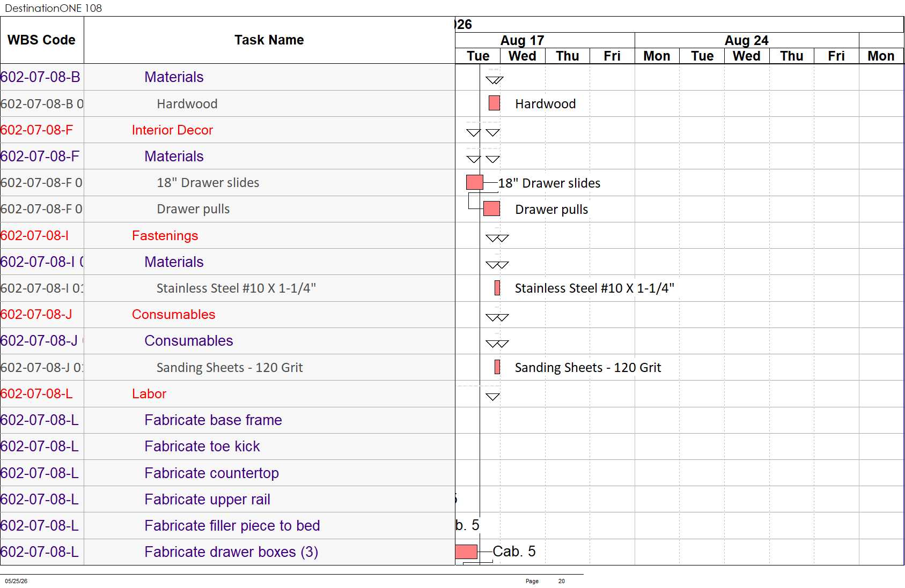Select the Cab. 5 drawer boxes bar

tap(466, 552)
